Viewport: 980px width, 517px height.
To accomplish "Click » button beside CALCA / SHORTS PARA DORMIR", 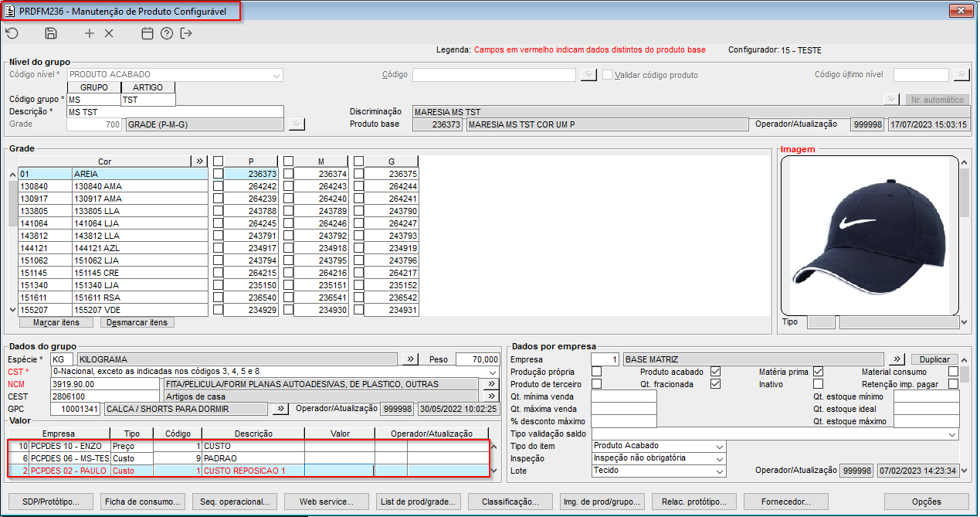I will point(281,409).
